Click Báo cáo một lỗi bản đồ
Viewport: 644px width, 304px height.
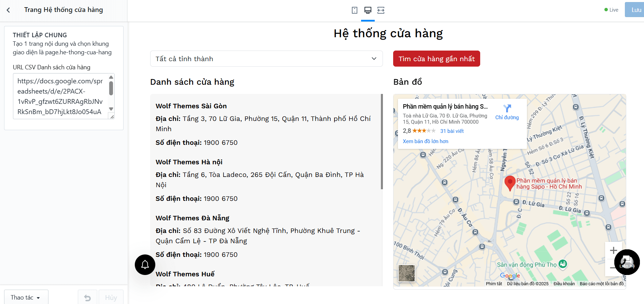coord(602,284)
